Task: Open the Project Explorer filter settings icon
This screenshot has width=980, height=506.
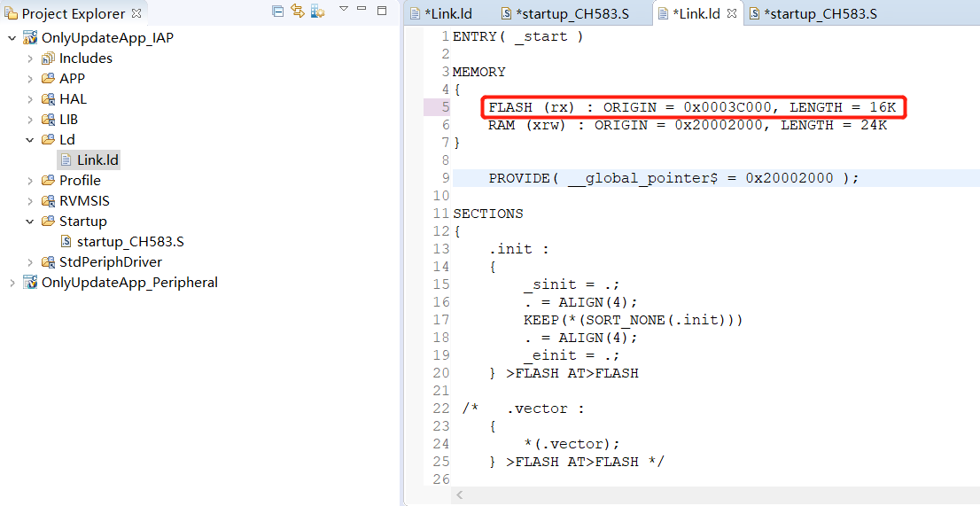Action: pyautogui.click(x=317, y=12)
